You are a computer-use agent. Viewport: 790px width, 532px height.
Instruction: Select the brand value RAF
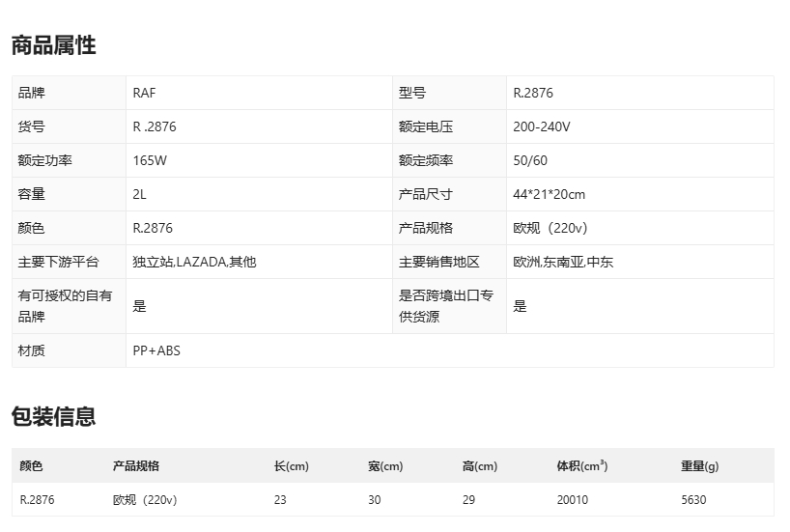[x=144, y=94]
